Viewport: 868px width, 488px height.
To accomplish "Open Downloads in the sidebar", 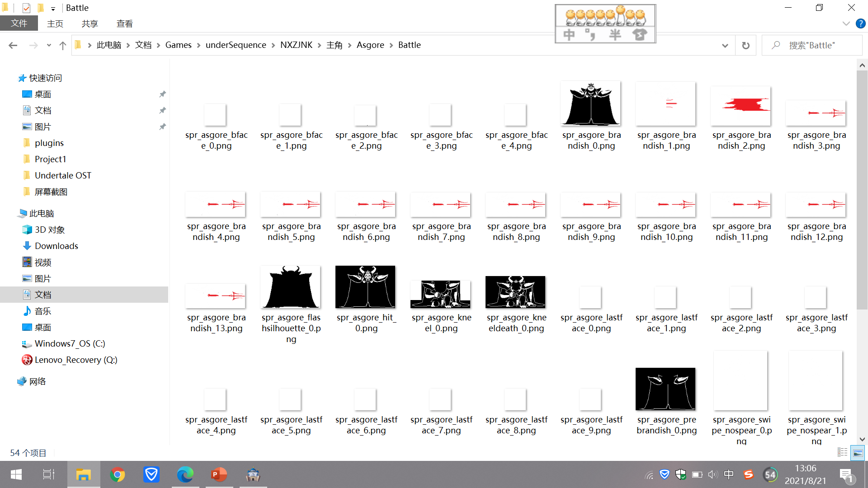I will pyautogui.click(x=57, y=246).
